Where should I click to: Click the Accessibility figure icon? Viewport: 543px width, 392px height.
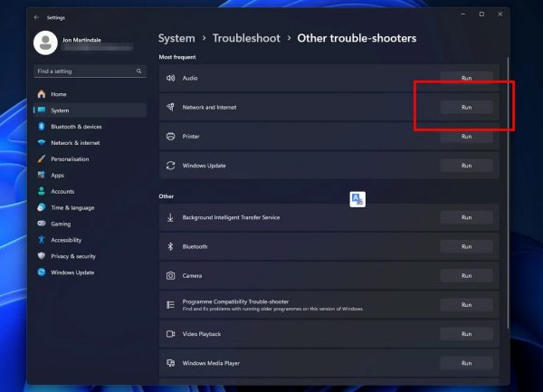tap(42, 240)
